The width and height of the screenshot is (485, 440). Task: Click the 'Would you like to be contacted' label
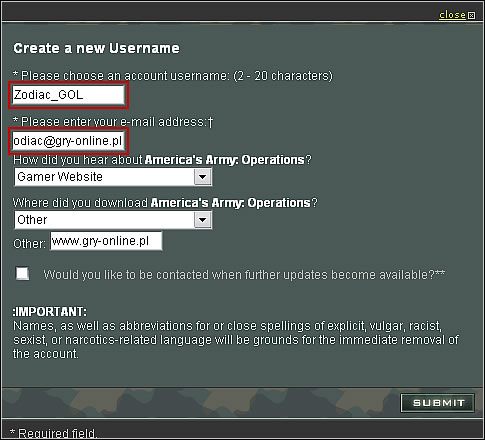click(x=244, y=275)
